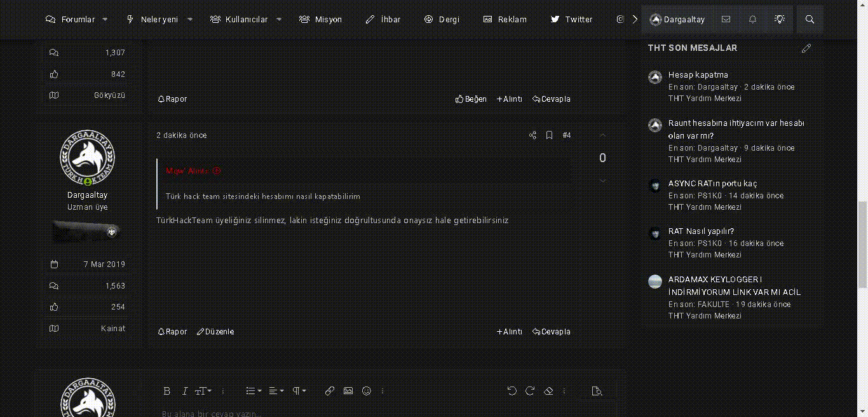
Task: Open the Dergi navigation item
Action: [x=442, y=20]
